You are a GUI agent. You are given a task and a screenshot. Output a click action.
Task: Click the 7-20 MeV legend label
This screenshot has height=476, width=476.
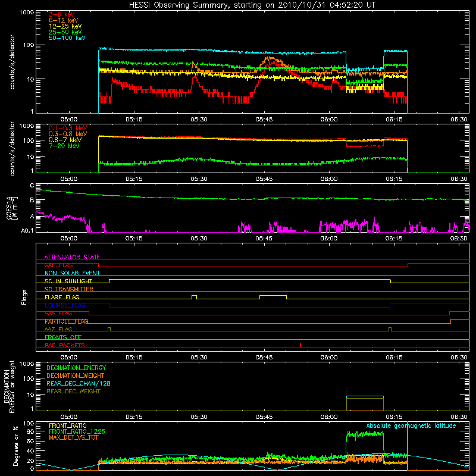(x=64, y=146)
